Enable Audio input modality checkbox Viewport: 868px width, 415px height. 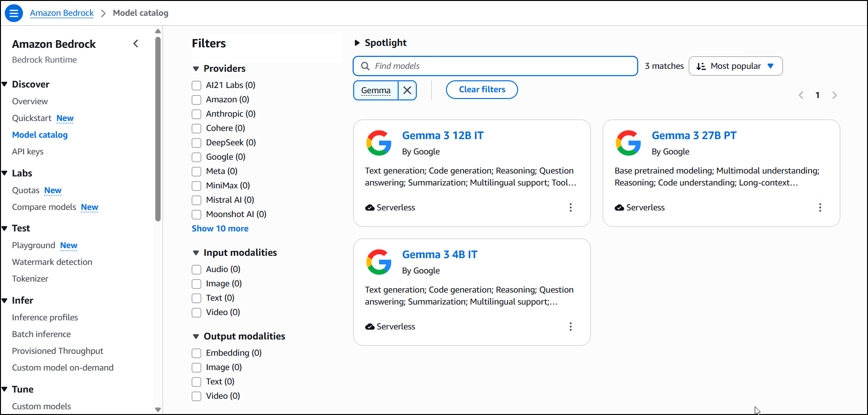(196, 270)
